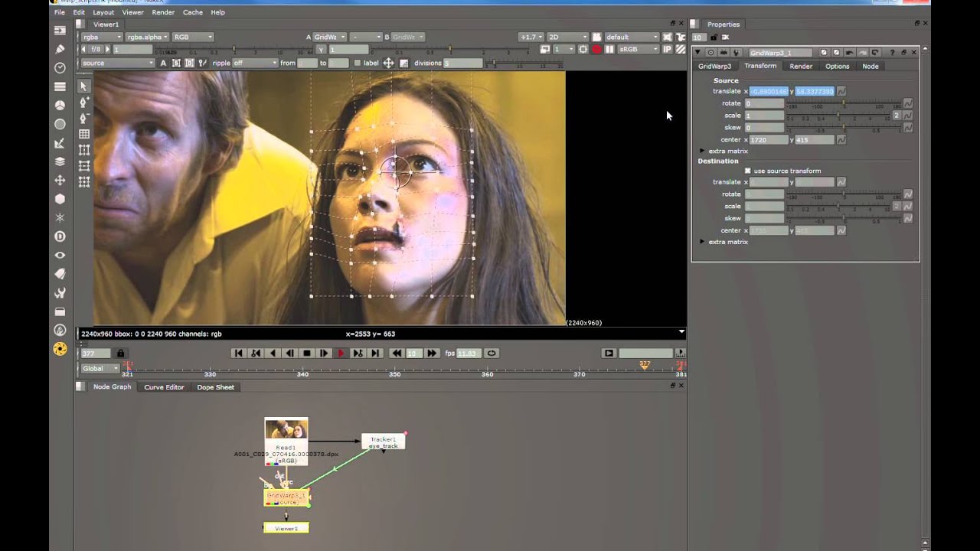
Task: Toggle the scale channel split button 2
Action: (896, 116)
